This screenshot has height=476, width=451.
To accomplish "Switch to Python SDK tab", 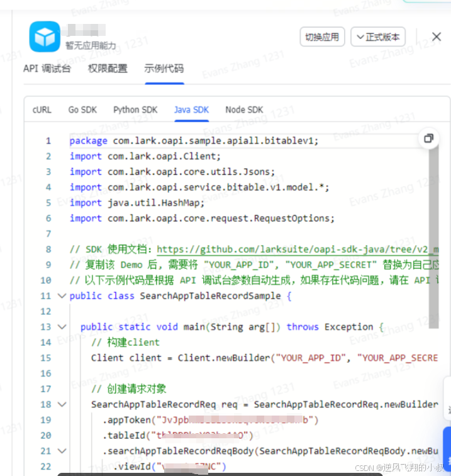I will (x=135, y=110).
